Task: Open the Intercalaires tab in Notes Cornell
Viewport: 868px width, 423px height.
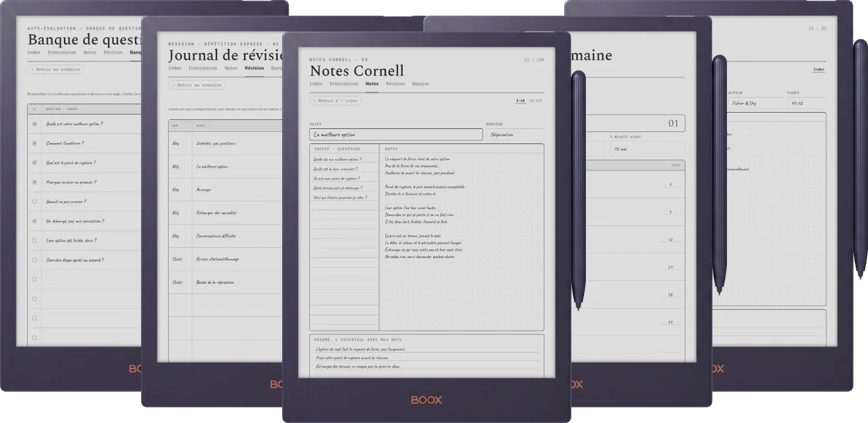Action: pos(344,84)
